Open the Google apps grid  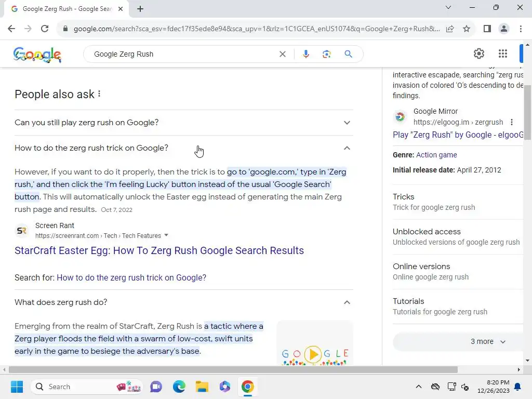[503, 54]
